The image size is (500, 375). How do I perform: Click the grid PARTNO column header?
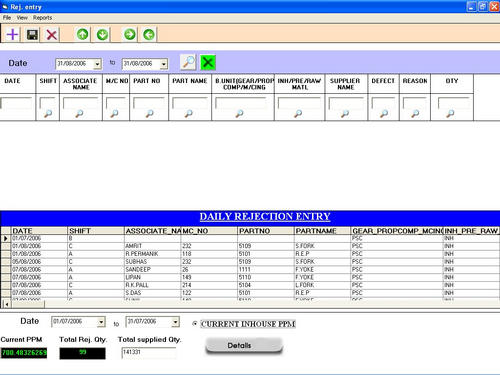click(x=266, y=231)
